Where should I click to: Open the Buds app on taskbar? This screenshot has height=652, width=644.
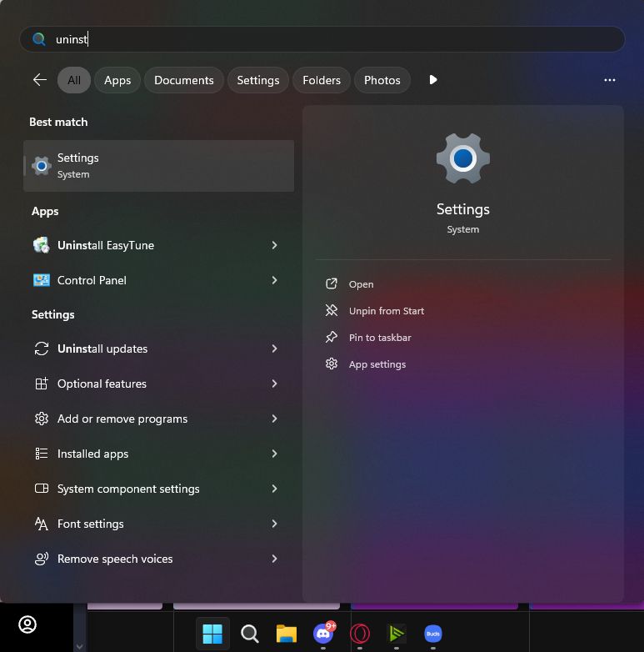click(433, 634)
